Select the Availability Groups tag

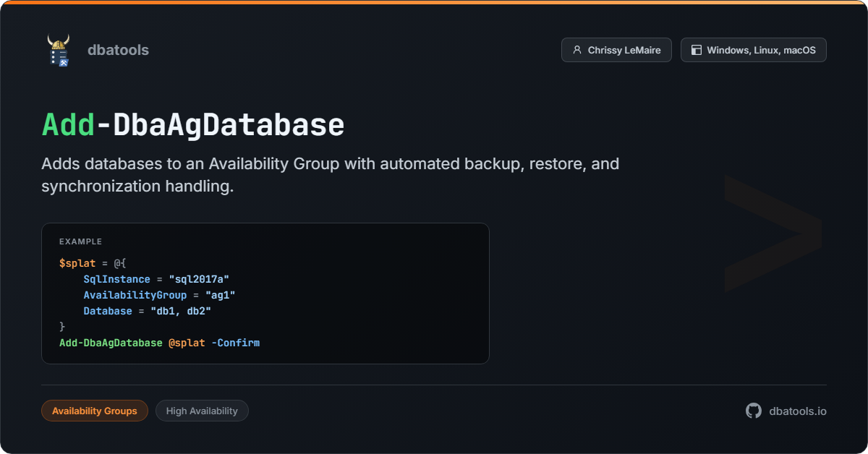point(95,411)
